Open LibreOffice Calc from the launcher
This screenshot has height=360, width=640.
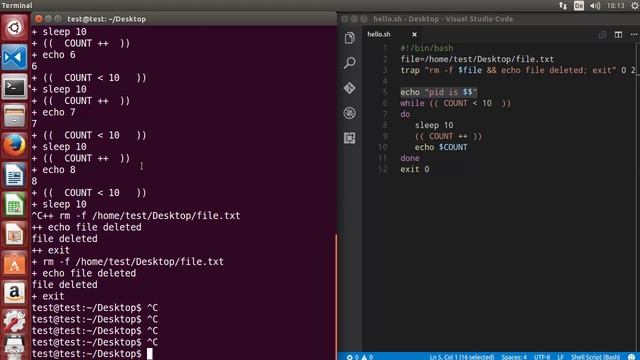tap(14, 204)
